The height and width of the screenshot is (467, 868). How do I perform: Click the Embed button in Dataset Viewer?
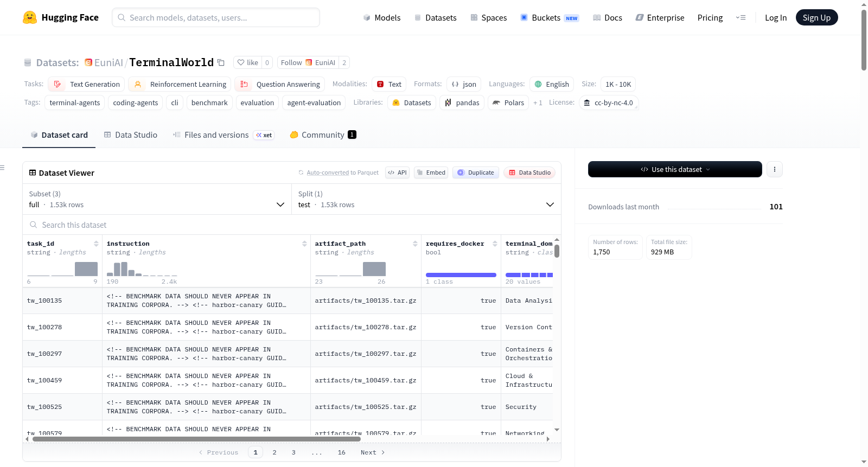click(x=431, y=172)
